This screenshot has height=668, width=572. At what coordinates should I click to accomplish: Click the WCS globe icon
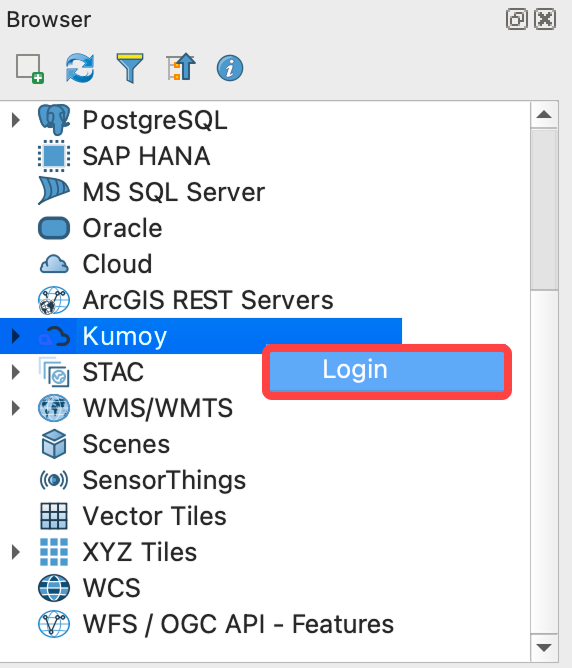point(54,588)
